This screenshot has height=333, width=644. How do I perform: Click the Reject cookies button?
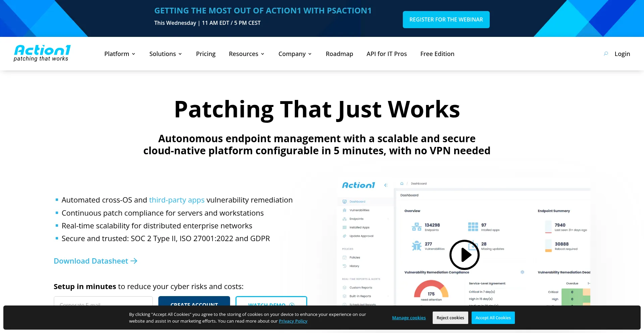[x=450, y=318]
